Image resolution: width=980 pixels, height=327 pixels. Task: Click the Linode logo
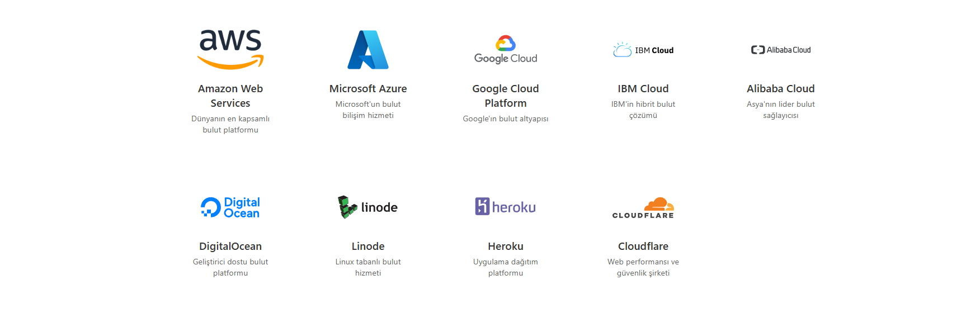368,207
